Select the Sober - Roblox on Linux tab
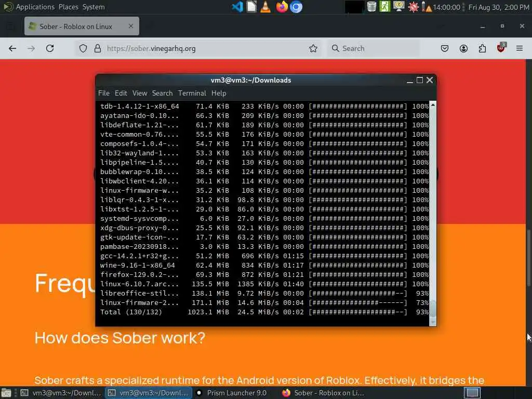This screenshot has height=399, width=532. [82, 26]
